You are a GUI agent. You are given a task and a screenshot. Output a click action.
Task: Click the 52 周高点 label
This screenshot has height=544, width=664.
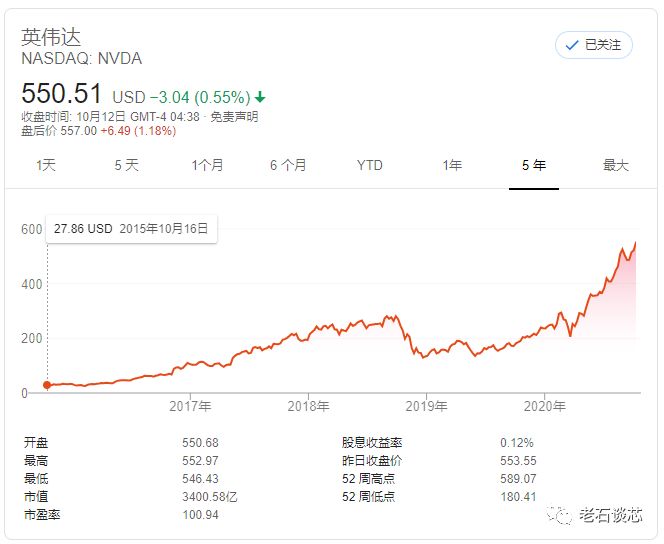pyautogui.click(x=368, y=479)
